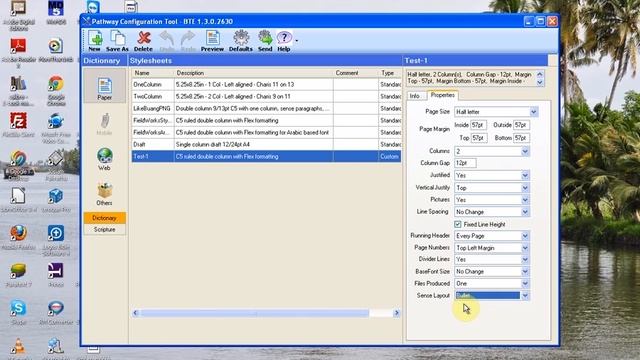640x360 pixels.
Task: Expand the Sense Layout dropdown
Action: click(x=525, y=296)
